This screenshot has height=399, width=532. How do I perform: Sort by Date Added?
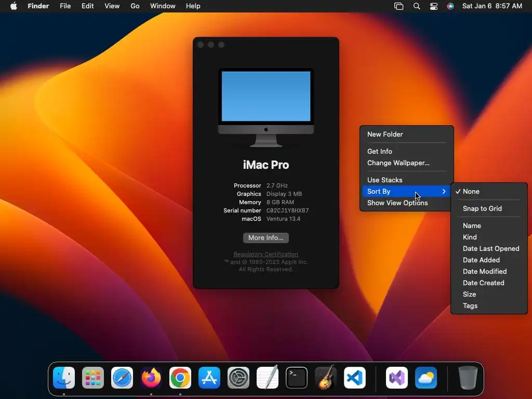(x=489, y=260)
